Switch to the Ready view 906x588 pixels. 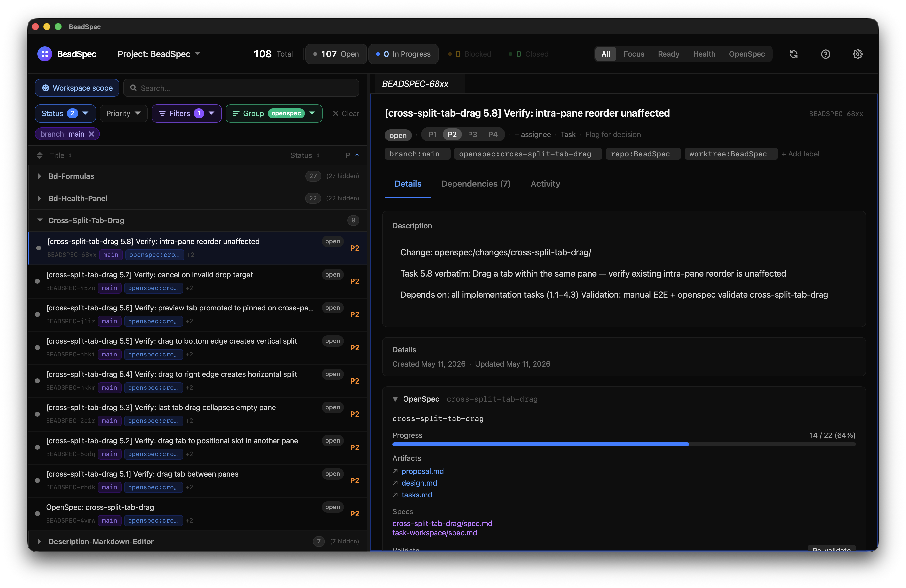pos(668,54)
